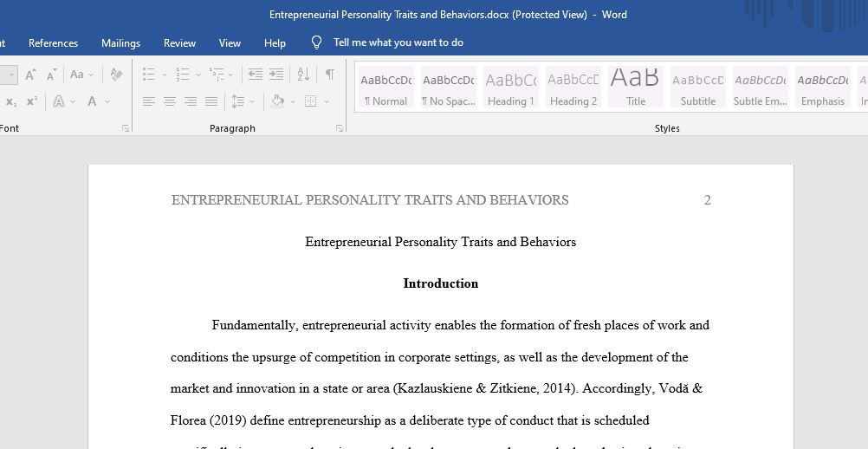Toggle Align Left paragraph alignment
The height and width of the screenshot is (449, 868).
[x=148, y=101]
